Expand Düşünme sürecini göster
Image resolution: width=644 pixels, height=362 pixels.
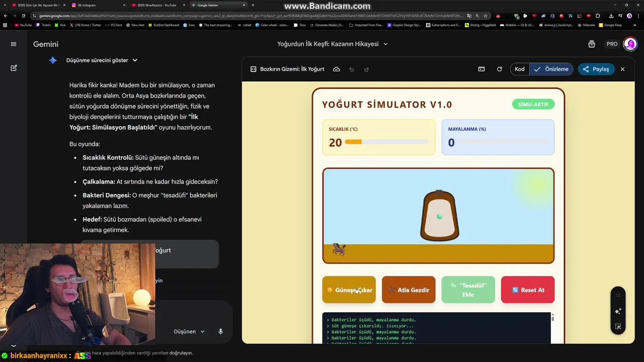click(102, 60)
